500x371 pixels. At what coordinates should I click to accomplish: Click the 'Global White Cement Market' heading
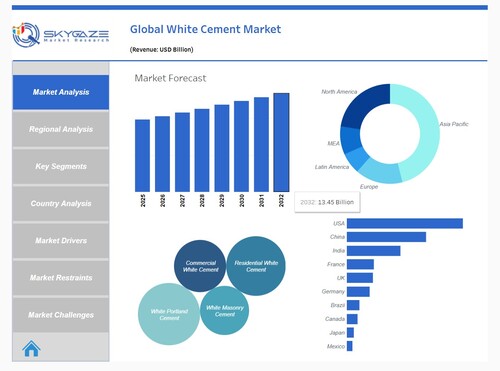(x=205, y=29)
